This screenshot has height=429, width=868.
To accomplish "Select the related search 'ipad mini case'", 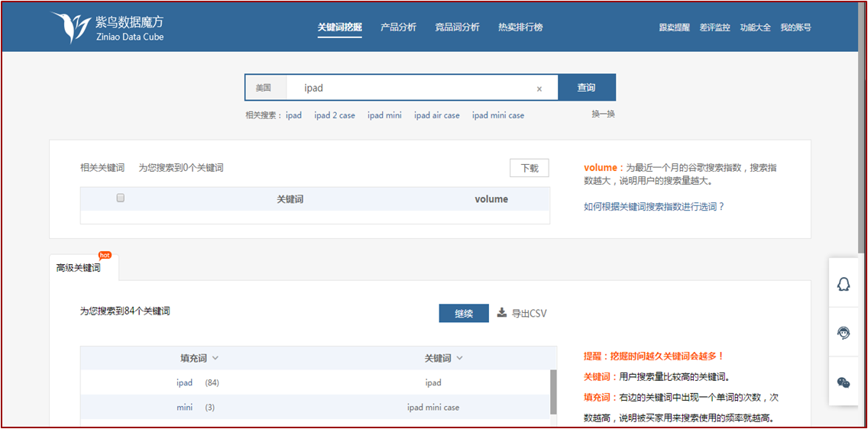I will coord(497,115).
